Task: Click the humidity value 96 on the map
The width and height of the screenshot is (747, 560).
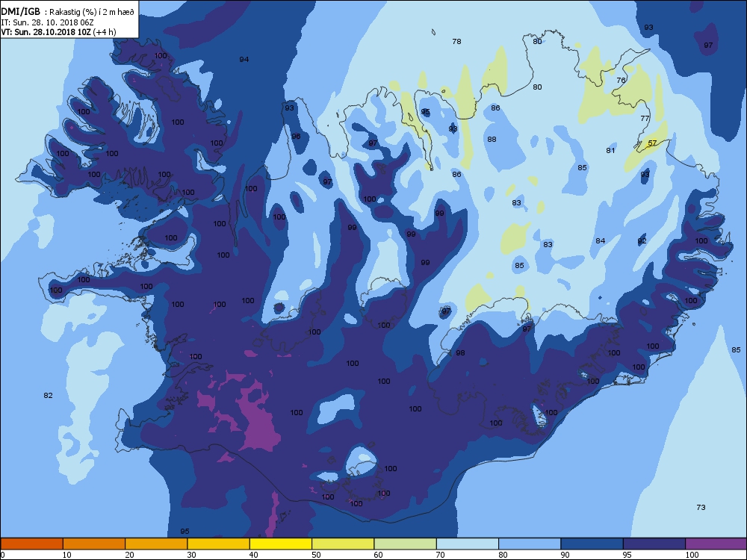Action: [296, 137]
